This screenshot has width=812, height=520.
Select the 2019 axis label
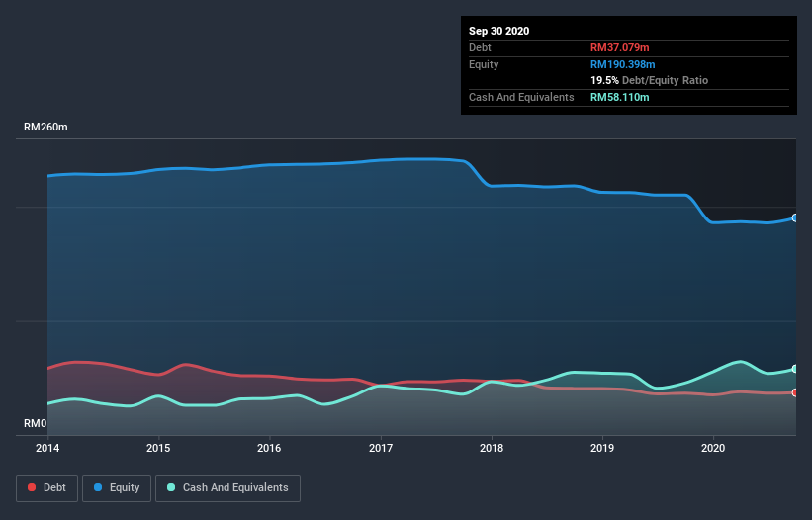(x=602, y=448)
